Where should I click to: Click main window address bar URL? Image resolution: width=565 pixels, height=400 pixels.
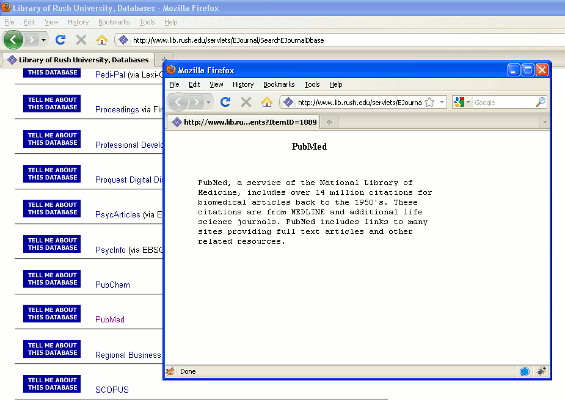228,40
